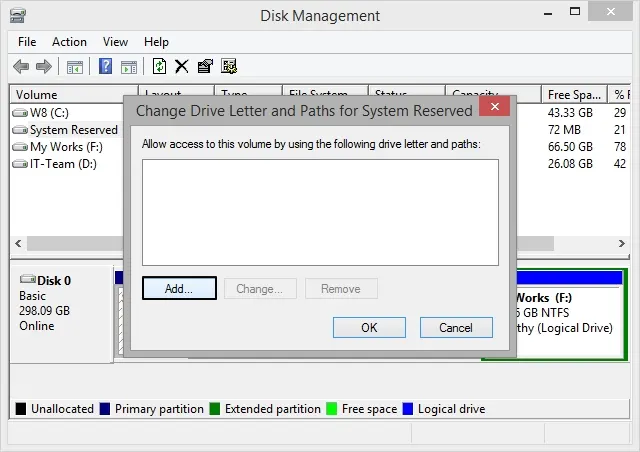Image resolution: width=640 pixels, height=452 pixels.
Task: Select the W8 (C:) volume drive icon
Action: point(20,113)
